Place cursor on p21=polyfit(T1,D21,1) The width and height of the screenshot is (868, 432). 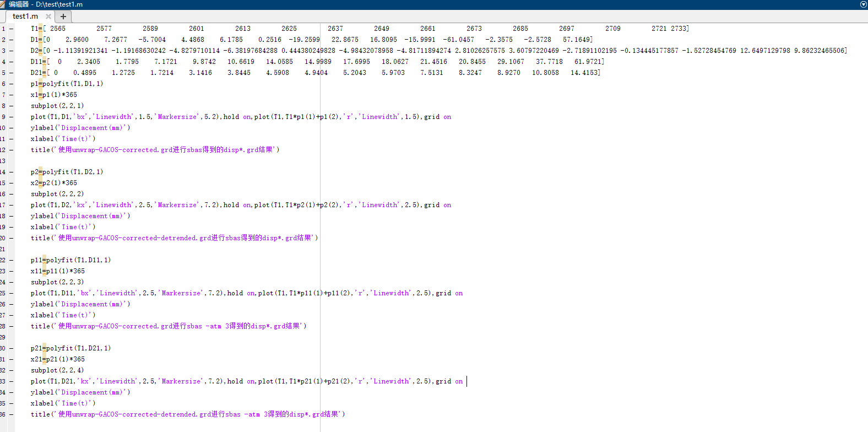(71, 348)
